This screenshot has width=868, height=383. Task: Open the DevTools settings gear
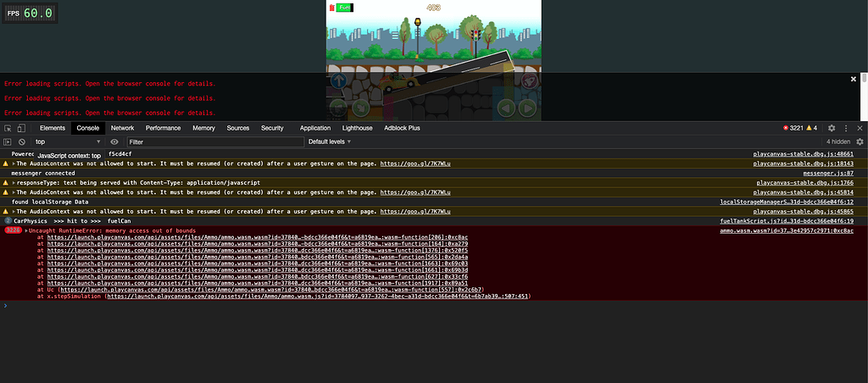click(832, 128)
